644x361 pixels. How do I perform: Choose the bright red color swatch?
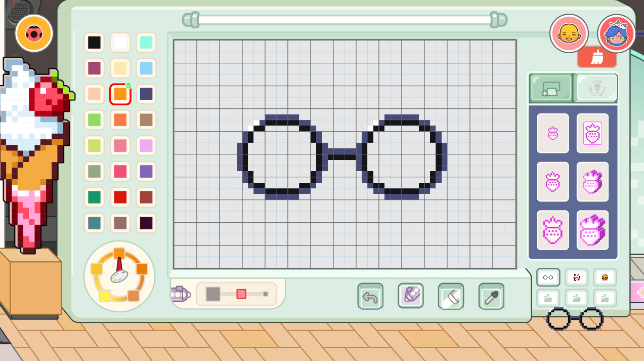[x=120, y=197]
